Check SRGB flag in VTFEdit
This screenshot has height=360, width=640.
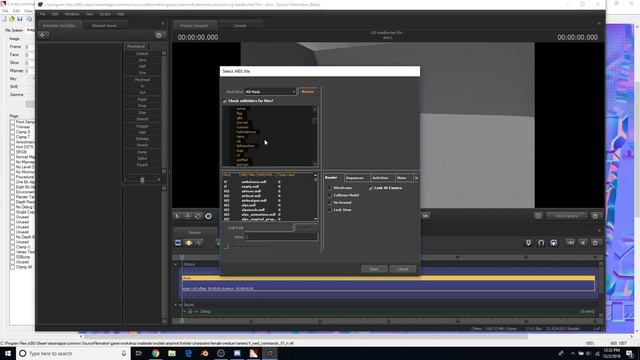click(12, 152)
